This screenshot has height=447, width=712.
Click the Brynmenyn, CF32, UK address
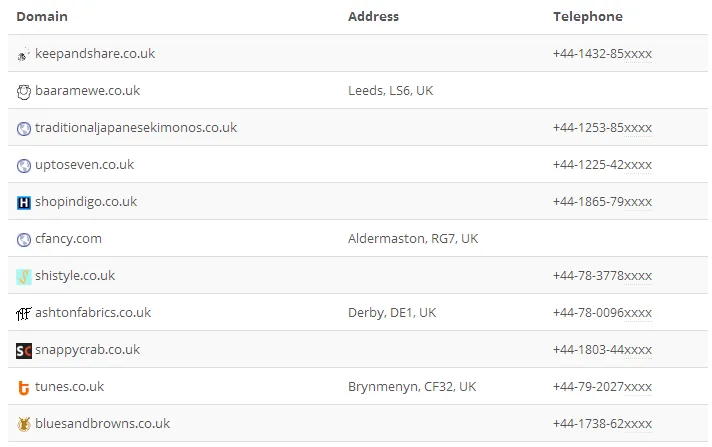pyautogui.click(x=412, y=387)
